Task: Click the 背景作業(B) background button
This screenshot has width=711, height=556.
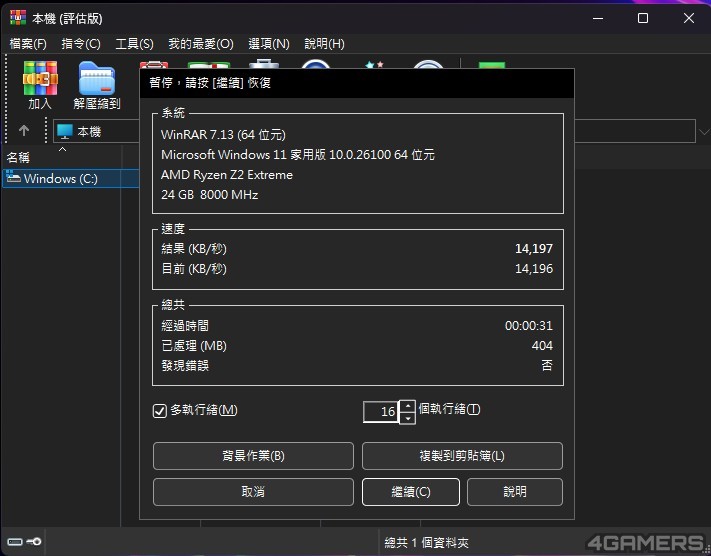Action: point(253,456)
